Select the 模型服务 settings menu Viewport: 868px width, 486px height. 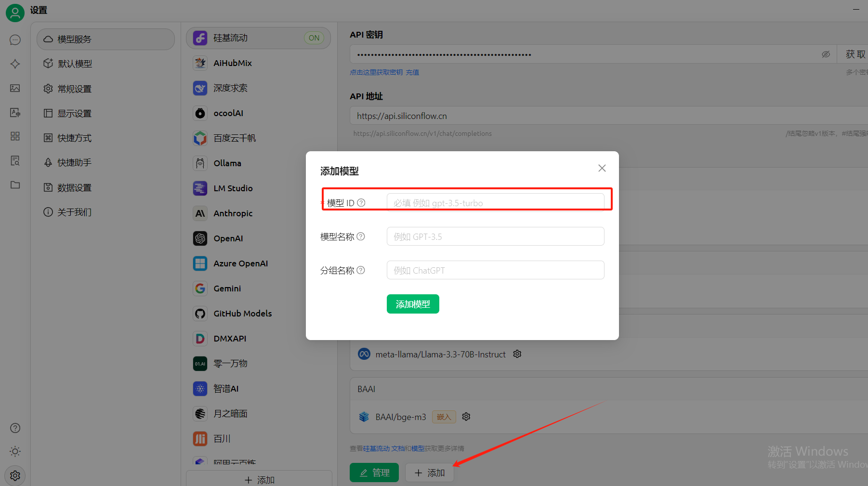pyautogui.click(x=105, y=39)
